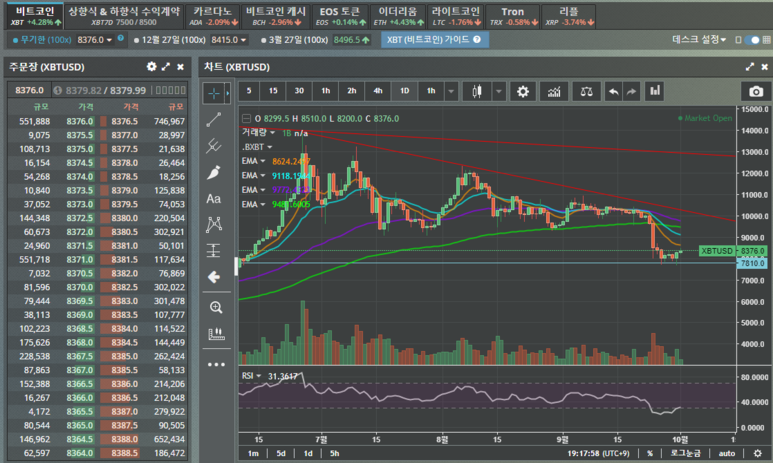Open more drawing tools with three dots
The width and height of the screenshot is (773, 463).
tap(216, 364)
